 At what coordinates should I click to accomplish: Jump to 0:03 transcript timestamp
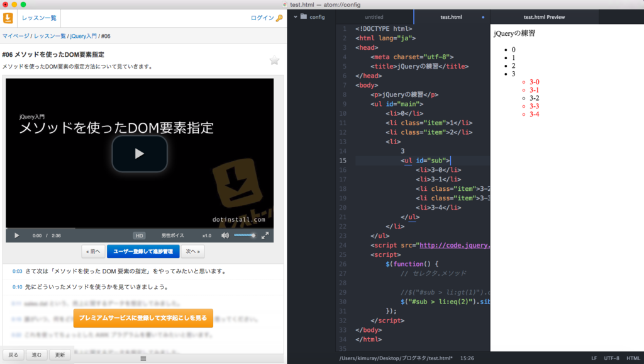[x=17, y=271]
